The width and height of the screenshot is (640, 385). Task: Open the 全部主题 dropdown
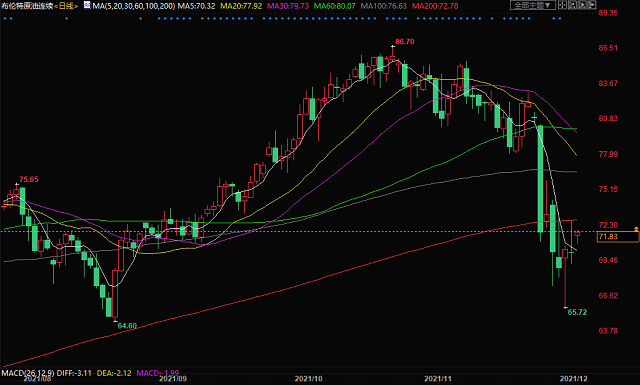click(533, 5)
